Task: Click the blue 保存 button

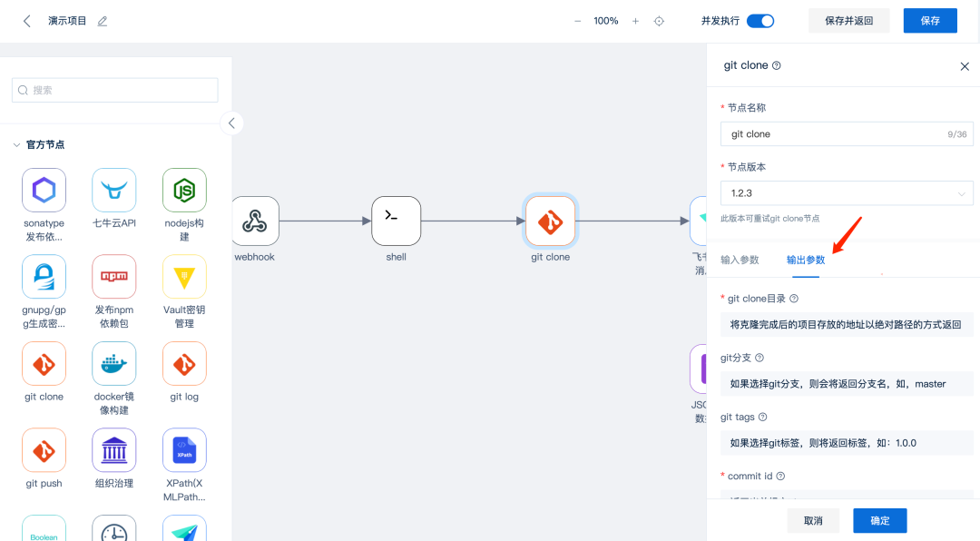Action: pos(930,21)
